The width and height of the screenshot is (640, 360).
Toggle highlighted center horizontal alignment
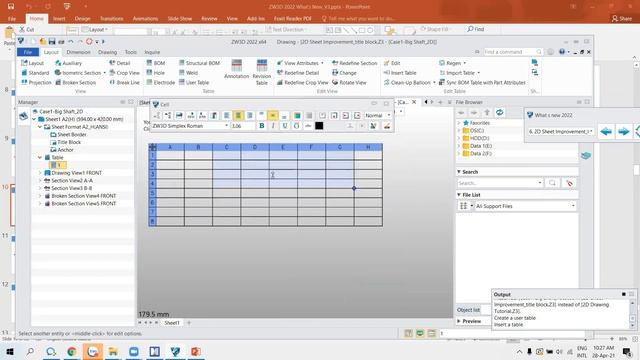click(238, 116)
